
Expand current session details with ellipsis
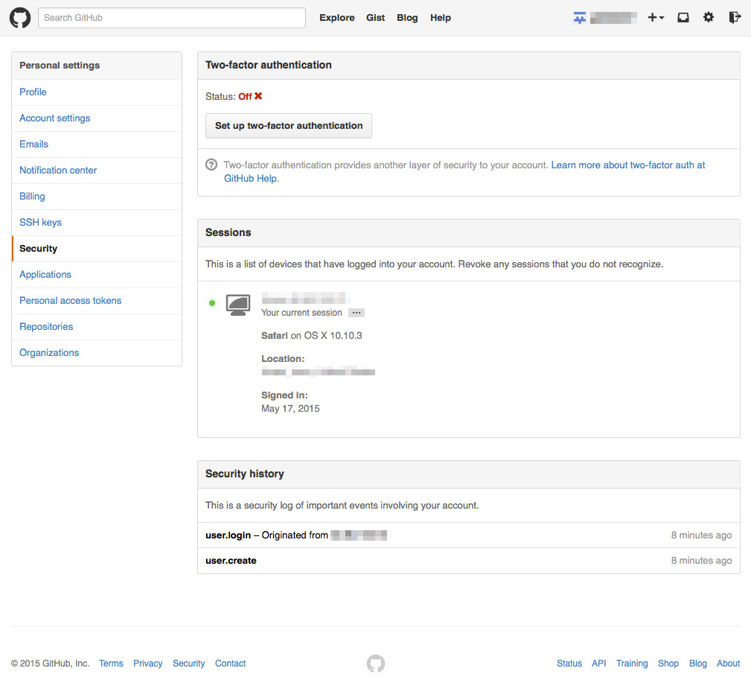coord(357,313)
